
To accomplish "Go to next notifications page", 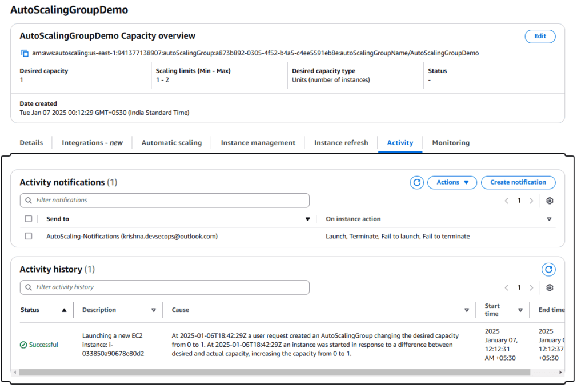I will tap(531, 201).
